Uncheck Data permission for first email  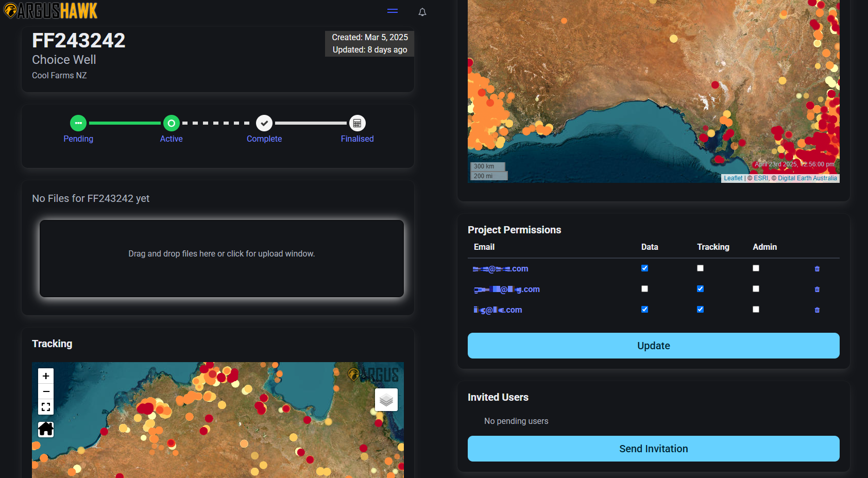pyautogui.click(x=644, y=268)
